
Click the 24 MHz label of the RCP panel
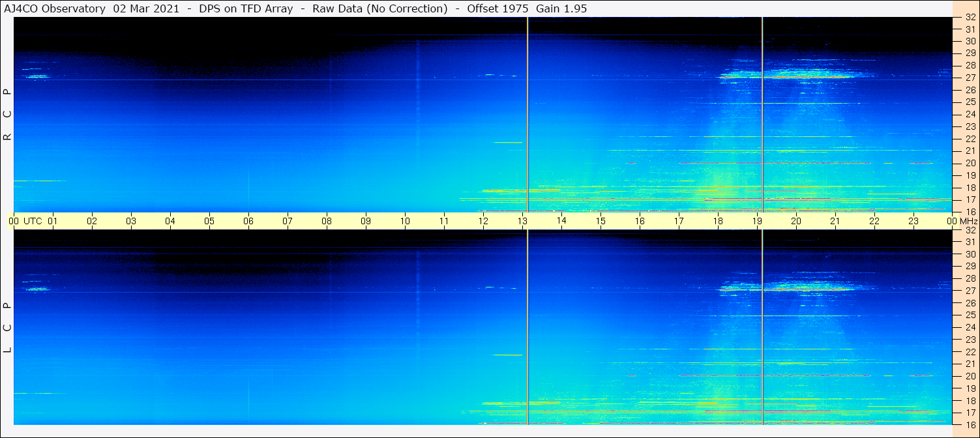(x=970, y=114)
